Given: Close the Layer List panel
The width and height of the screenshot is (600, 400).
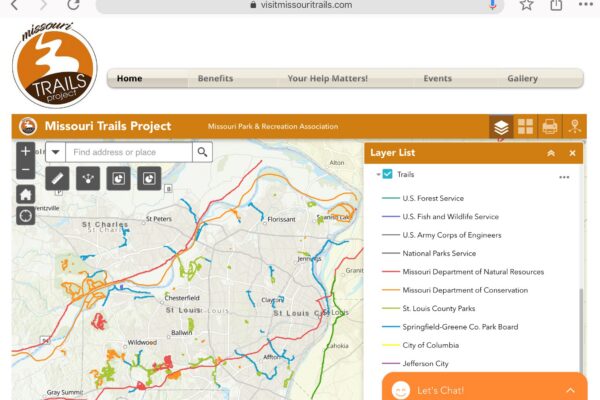Looking at the screenshot, I should pyautogui.click(x=572, y=153).
